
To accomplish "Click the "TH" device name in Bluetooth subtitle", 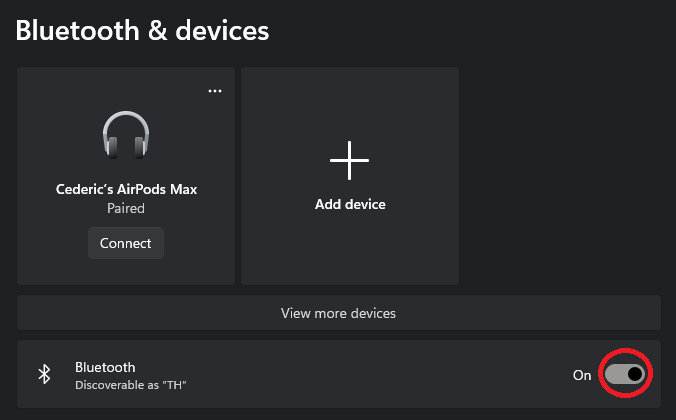I will pyautogui.click(x=177, y=385).
